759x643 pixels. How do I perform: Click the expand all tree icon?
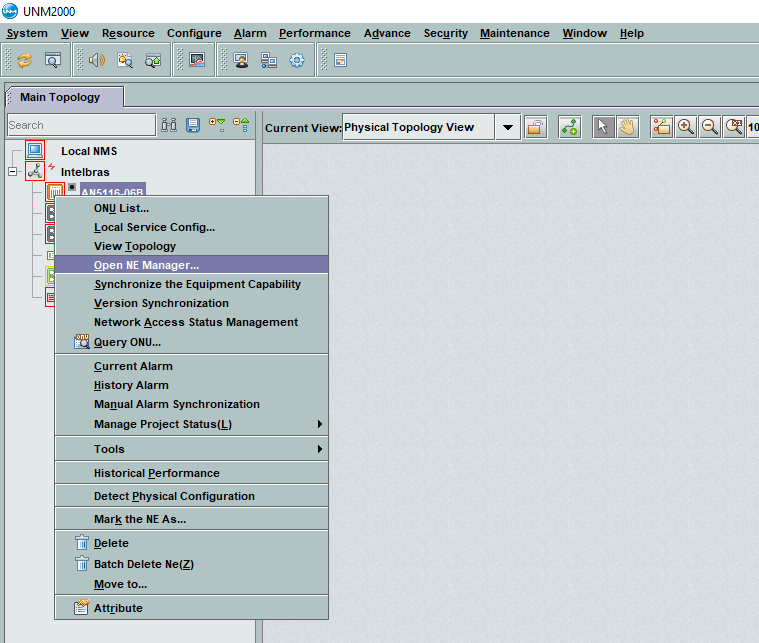[217, 125]
